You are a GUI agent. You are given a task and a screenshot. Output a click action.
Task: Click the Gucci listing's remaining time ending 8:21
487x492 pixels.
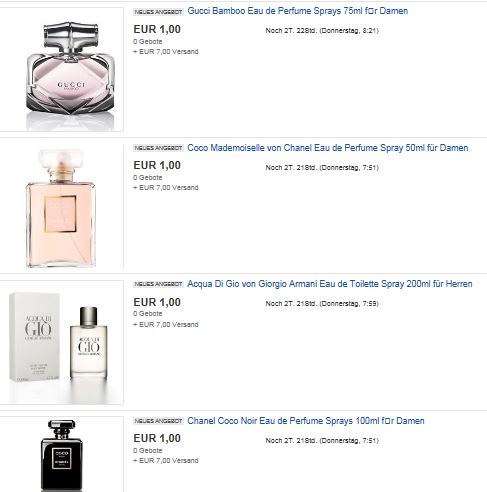coord(322,31)
